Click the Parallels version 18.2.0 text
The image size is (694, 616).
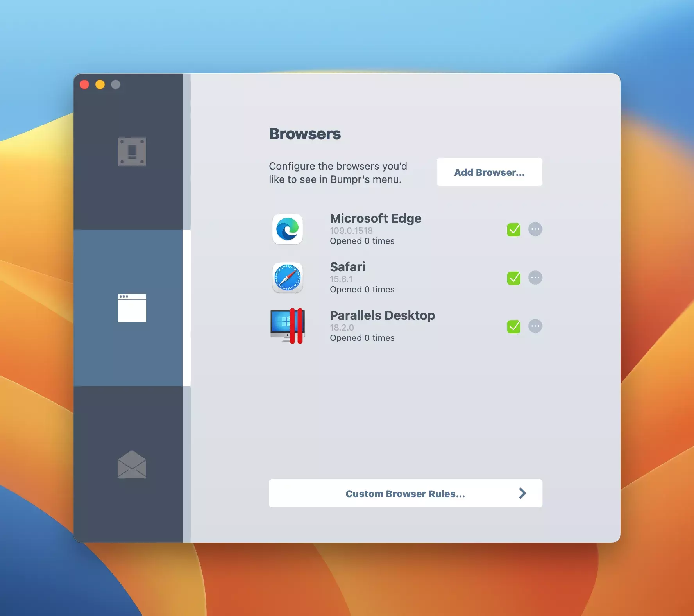[342, 328]
